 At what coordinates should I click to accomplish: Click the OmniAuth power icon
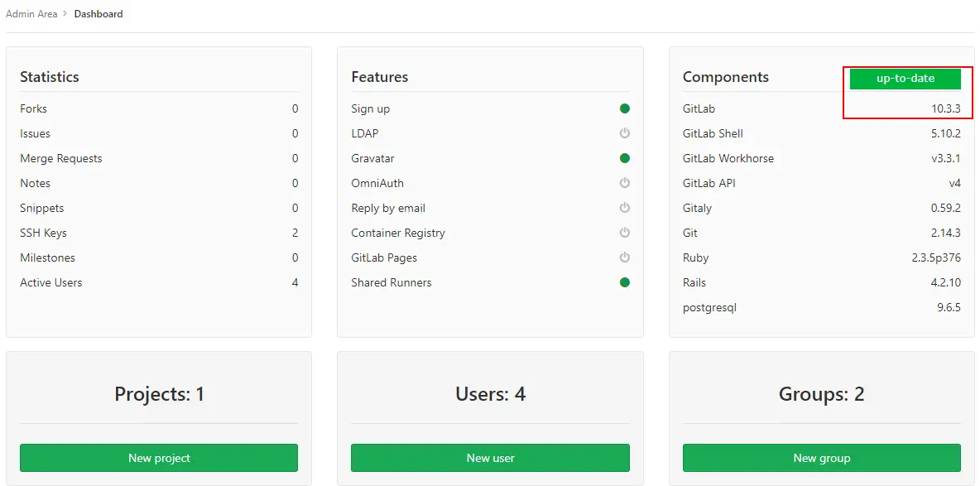[x=625, y=183]
